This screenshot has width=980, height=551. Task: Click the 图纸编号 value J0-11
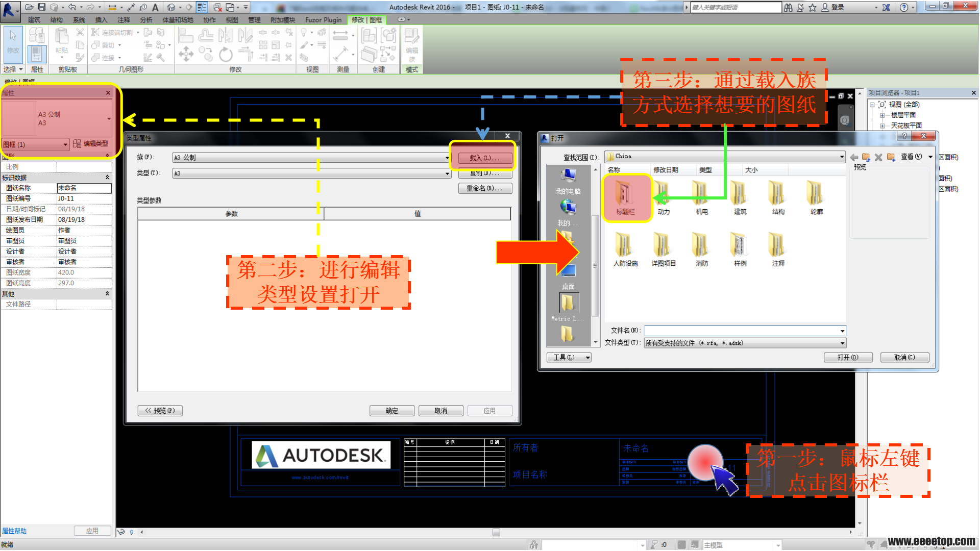84,198
